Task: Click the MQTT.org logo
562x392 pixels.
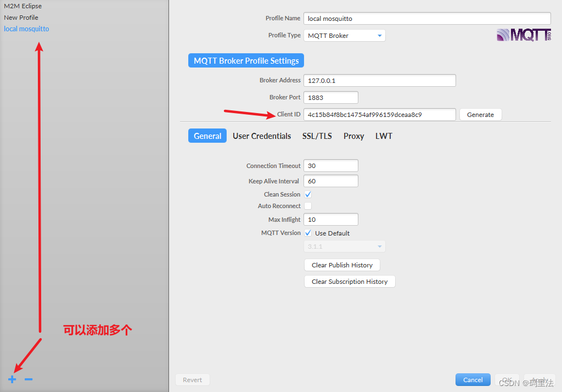Action: click(x=524, y=35)
